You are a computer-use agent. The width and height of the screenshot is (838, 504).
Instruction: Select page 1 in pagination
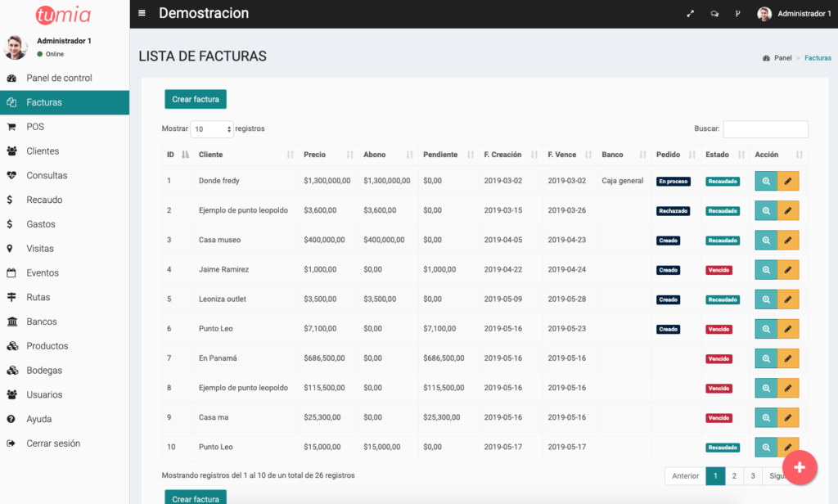(x=715, y=475)
